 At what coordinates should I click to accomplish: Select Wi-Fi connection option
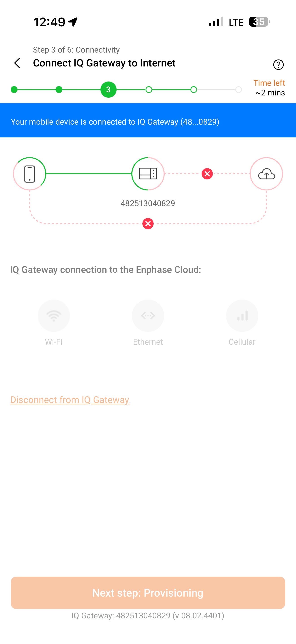(54, 316)
